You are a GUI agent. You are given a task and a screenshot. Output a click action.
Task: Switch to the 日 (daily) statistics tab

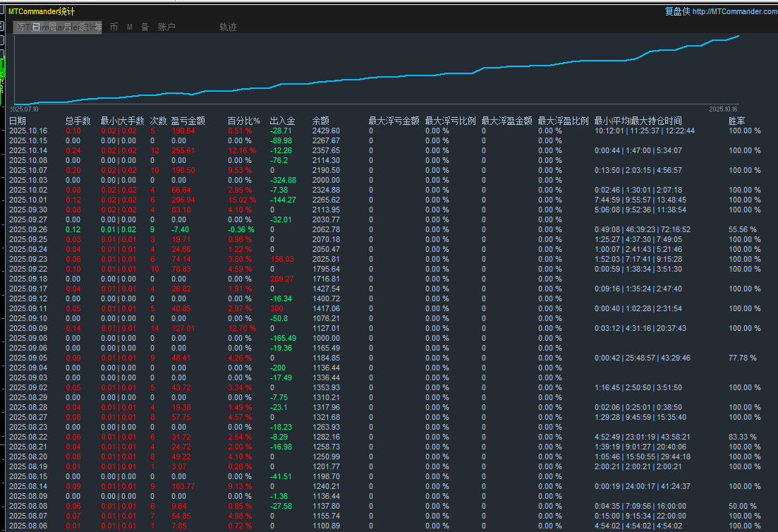tap(36, 27)
